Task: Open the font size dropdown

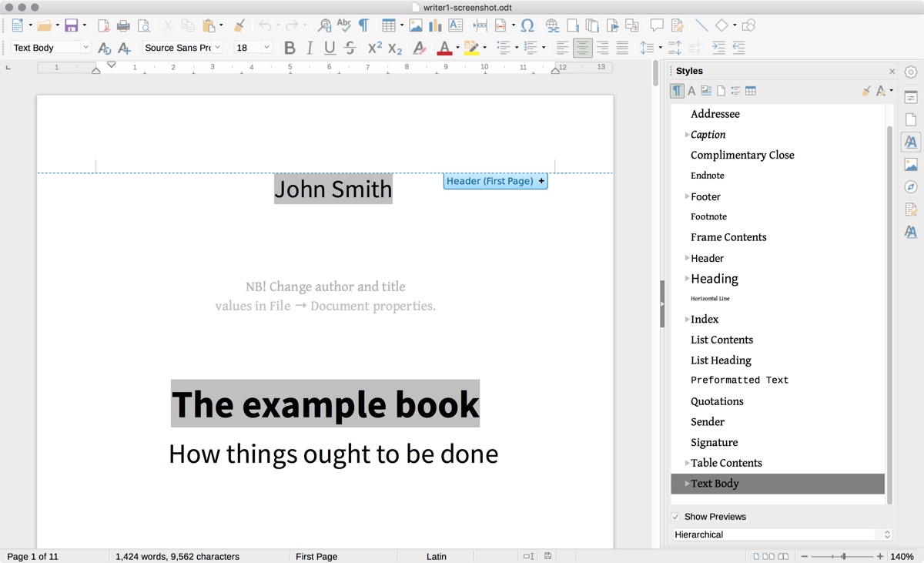Action: tap(266, 48)
